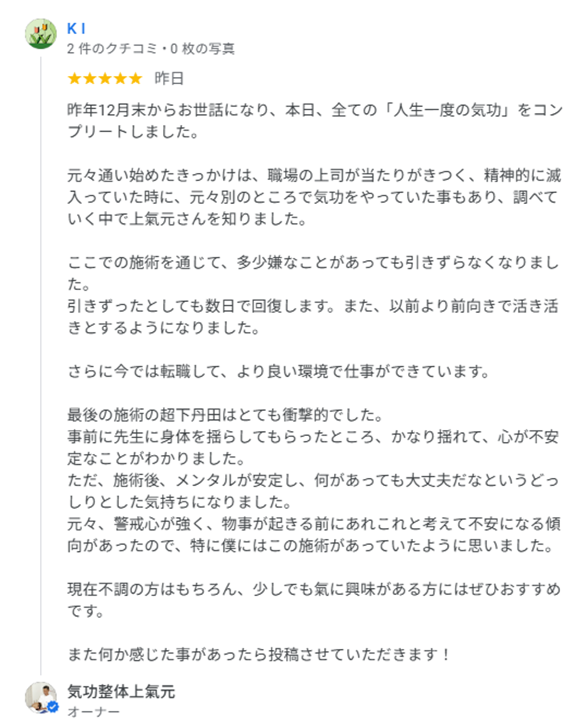Open the owner name 気功整体上氣元
Image resolution: width=588 pixels, height=720 pixels.
121,692
